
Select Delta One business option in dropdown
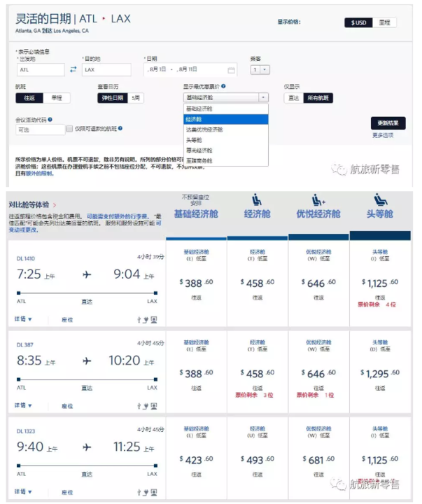coord(225,161)
